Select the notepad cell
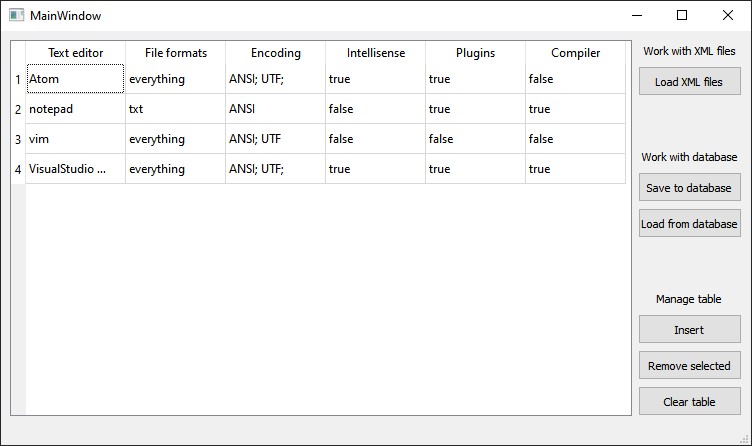 click(x=75, y=109)
